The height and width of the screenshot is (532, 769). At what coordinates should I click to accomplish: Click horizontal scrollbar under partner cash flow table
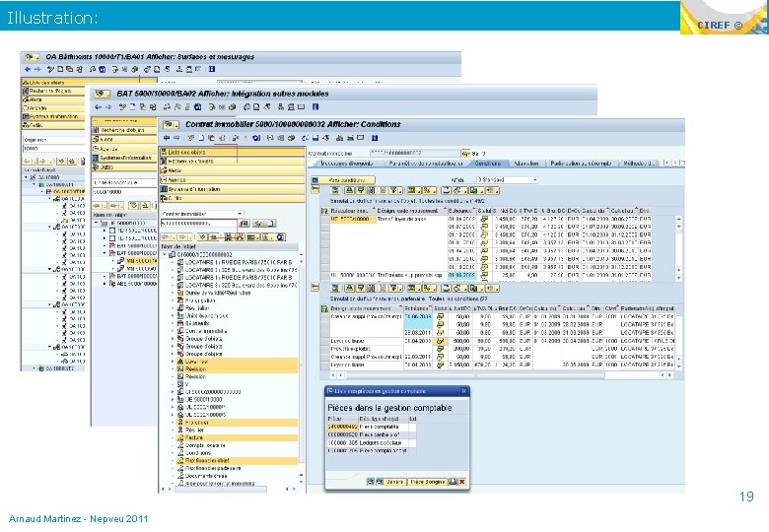475,375
